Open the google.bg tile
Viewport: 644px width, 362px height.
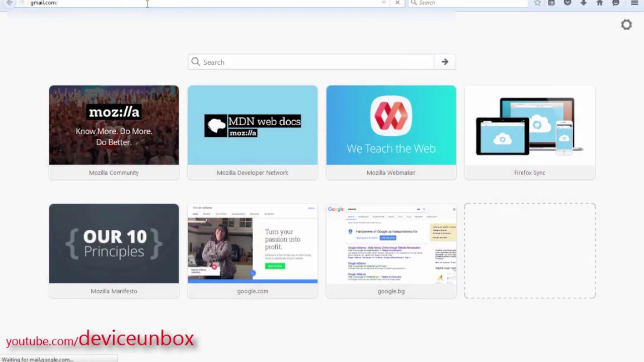(391, 251)
